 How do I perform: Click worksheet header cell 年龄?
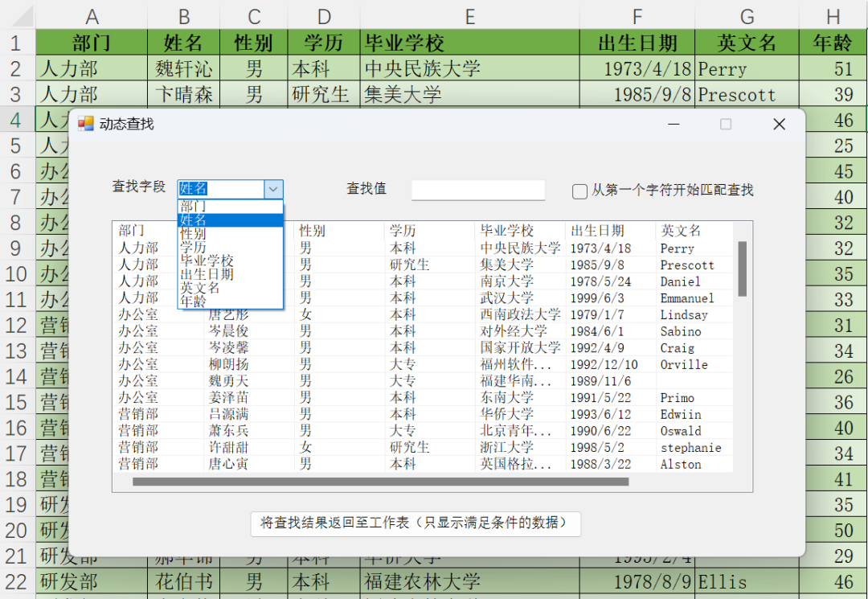click(833, 43)
